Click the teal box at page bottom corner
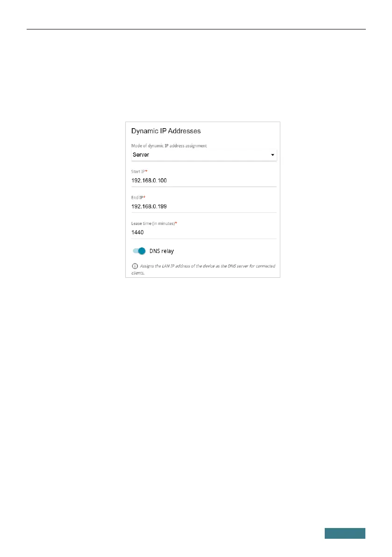Screen dimensions: 392x557 point(345,533)
